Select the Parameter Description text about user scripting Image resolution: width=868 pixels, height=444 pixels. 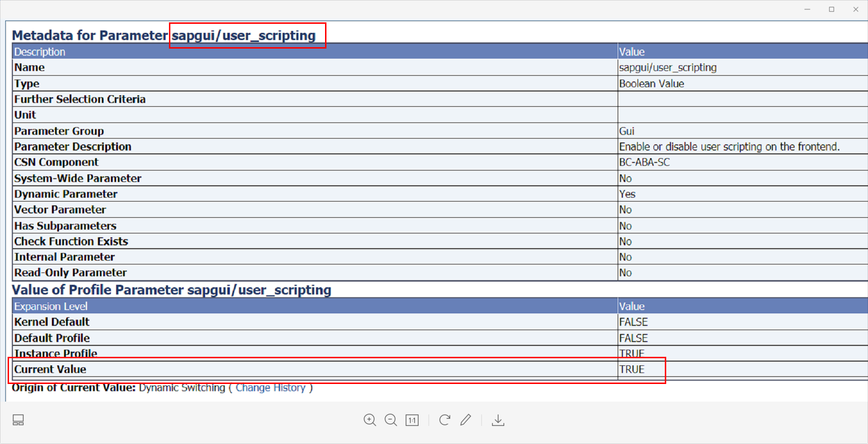[x=729, y=146]
